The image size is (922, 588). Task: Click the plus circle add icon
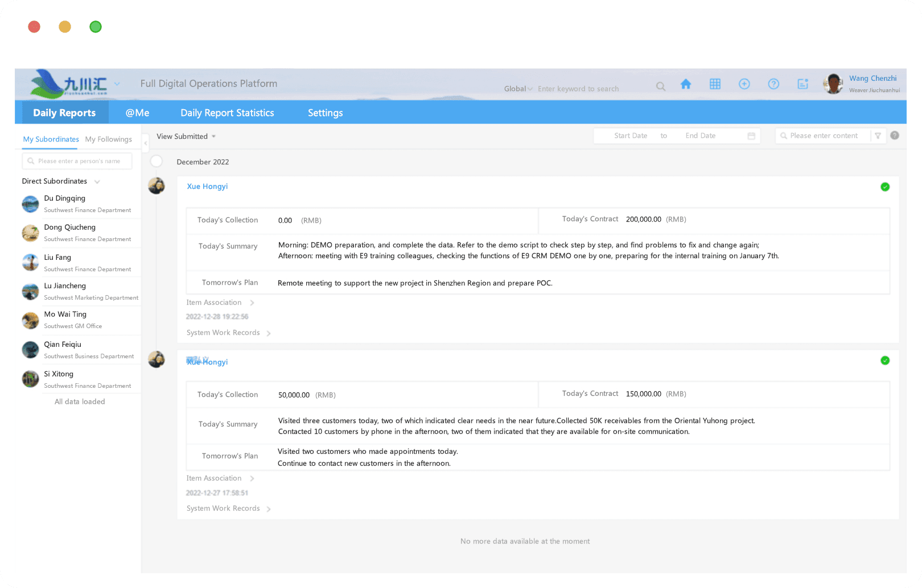[744, 84]
